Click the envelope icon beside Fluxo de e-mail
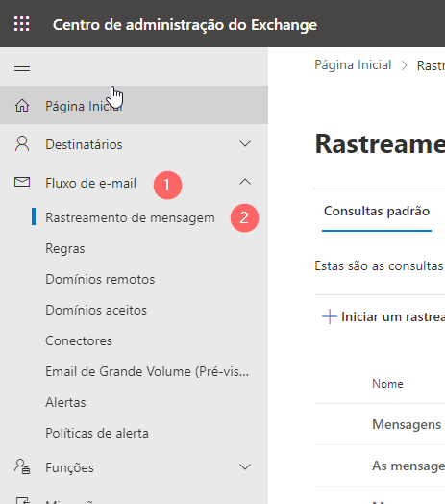The image size is (445, 504). 22,182
